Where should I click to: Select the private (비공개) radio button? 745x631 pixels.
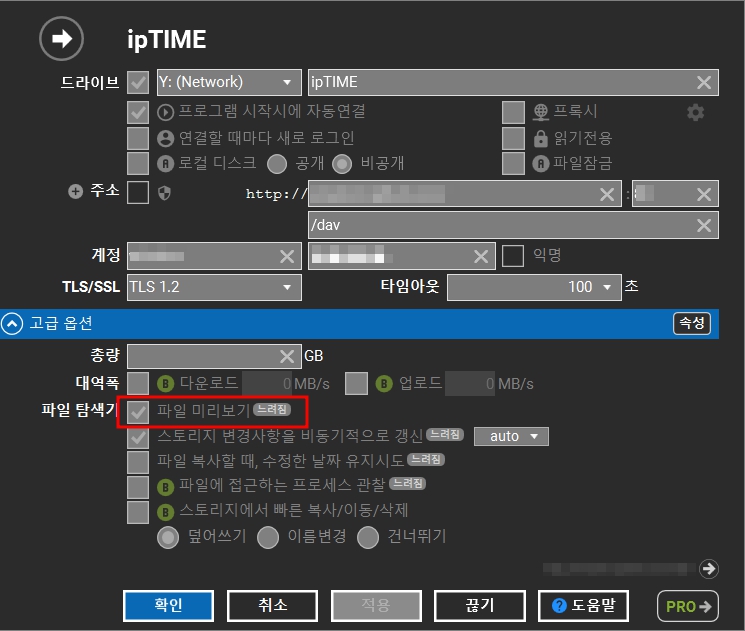[x=342, y=164]
